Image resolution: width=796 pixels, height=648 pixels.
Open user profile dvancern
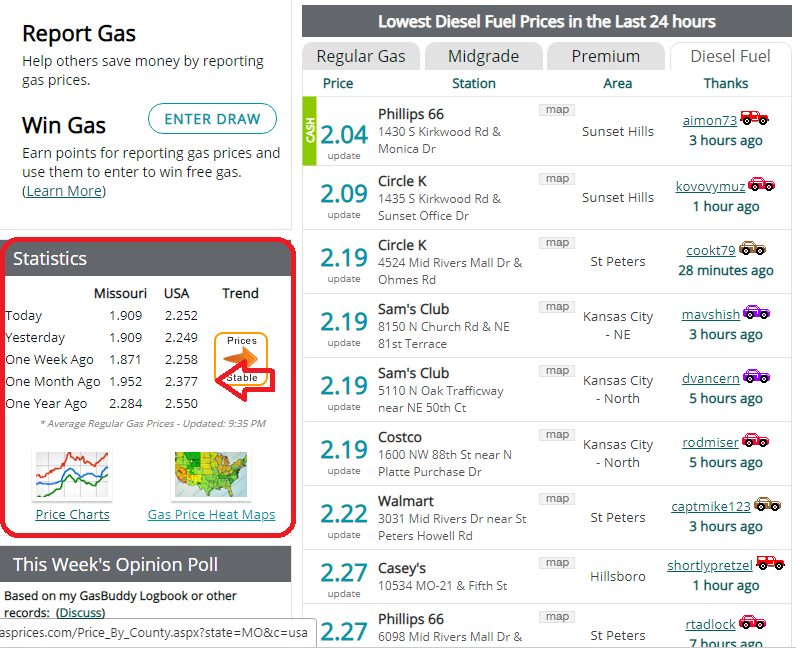pyautogui.click(x=711, y=378)
